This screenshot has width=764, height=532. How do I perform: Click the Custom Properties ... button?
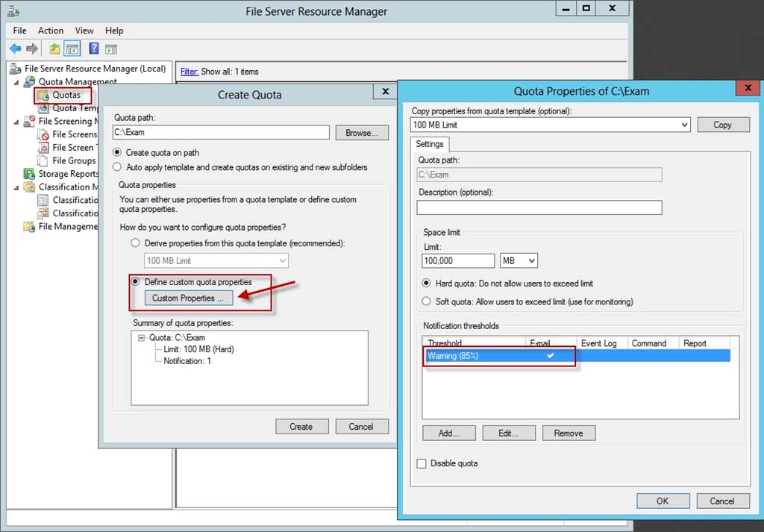pos(188,298)
